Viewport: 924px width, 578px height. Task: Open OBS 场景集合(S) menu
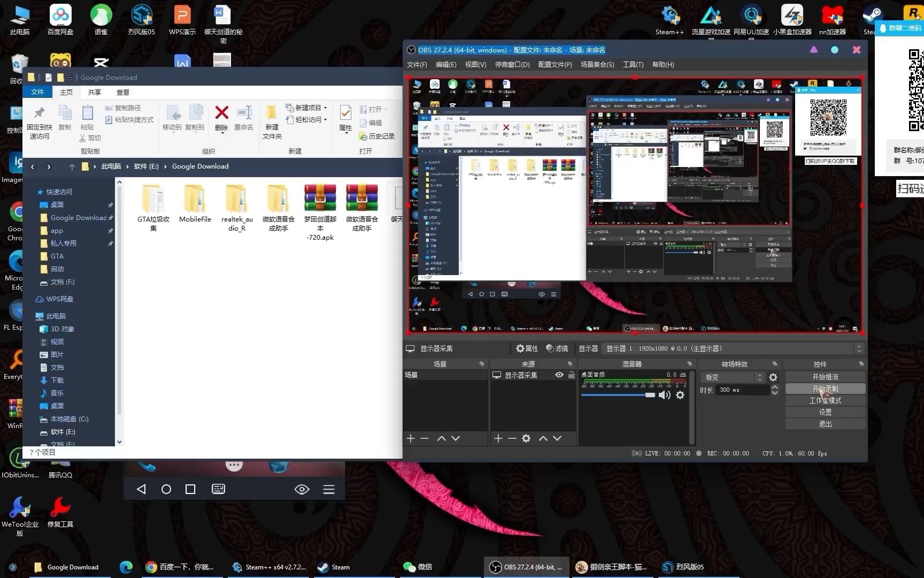pyautogui.click(x=597, y=65)
